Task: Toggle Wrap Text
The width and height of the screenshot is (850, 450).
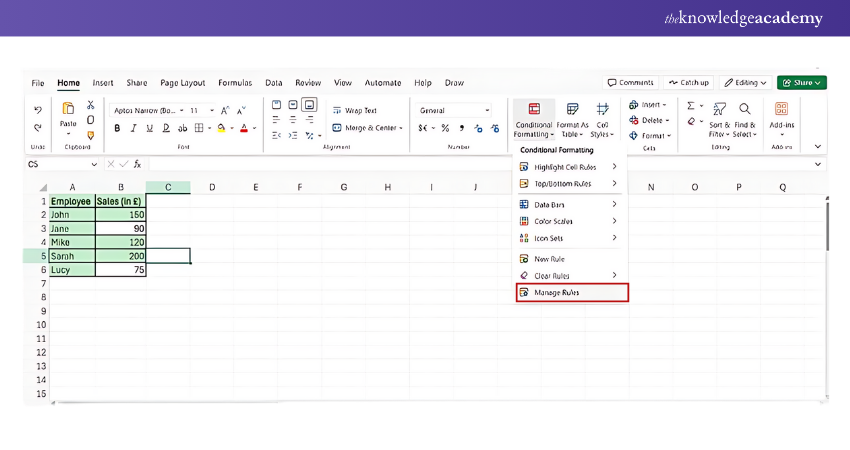Action: point(355,110)
